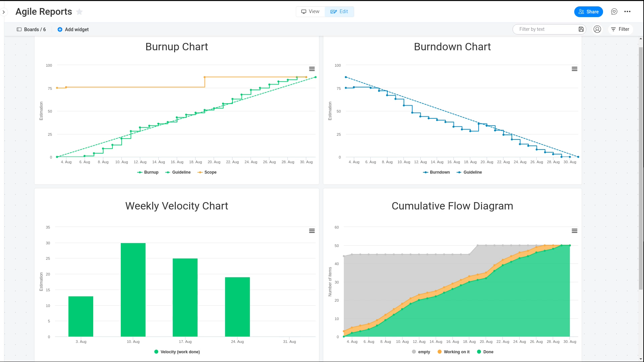Open the Boards / 6 selector
This screenshot has width=644, height=362.
click(31, 29)
